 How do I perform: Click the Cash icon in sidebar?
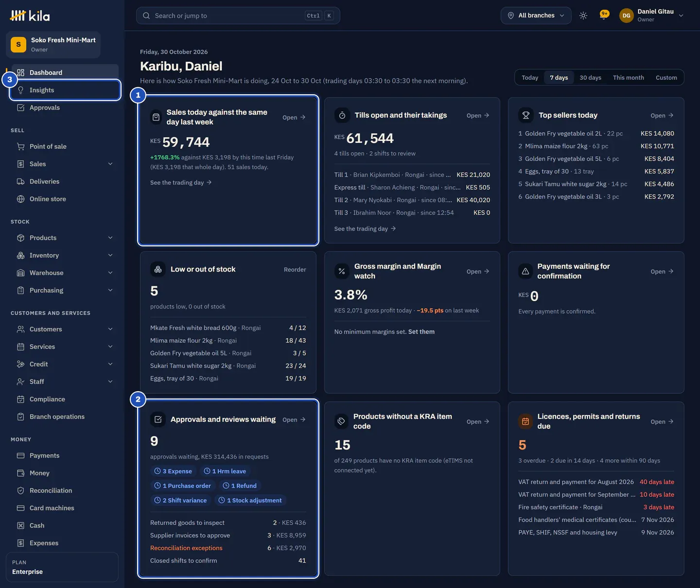[20, 525]
